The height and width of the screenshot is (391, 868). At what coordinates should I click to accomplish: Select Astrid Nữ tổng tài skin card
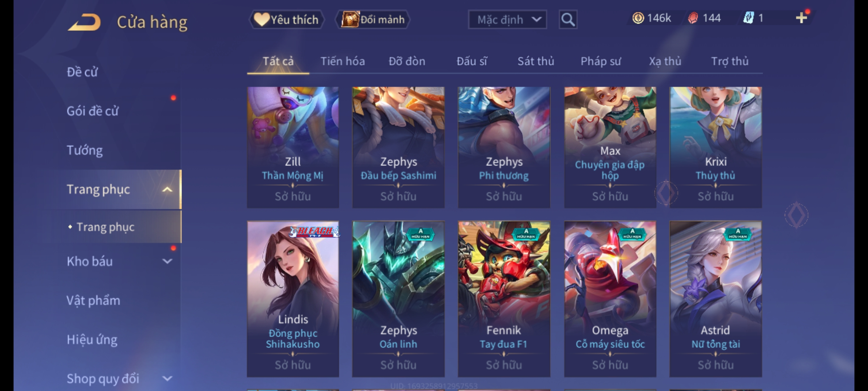coord(715,299)
